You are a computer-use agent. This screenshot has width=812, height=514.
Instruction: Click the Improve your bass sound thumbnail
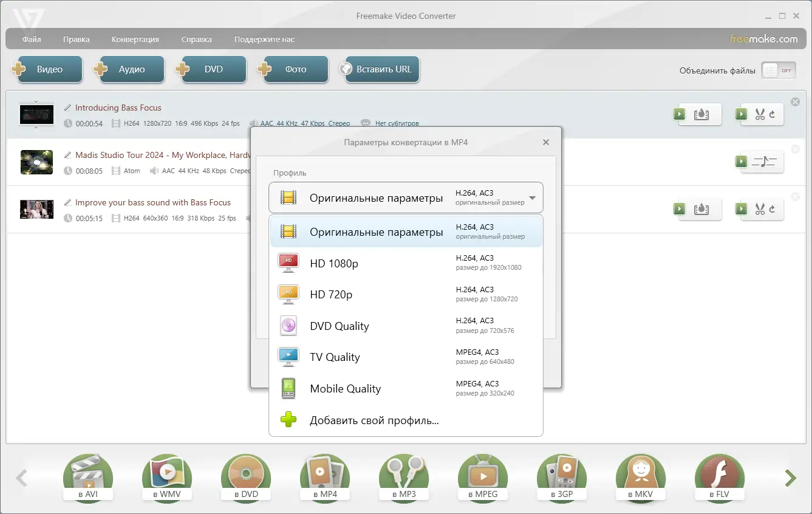click(36, 209)
